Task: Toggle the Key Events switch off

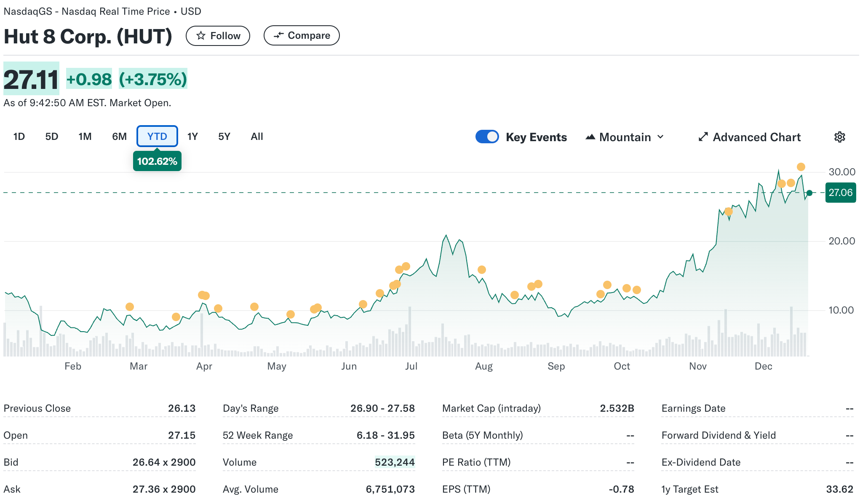Action: [x=487, y=137]
